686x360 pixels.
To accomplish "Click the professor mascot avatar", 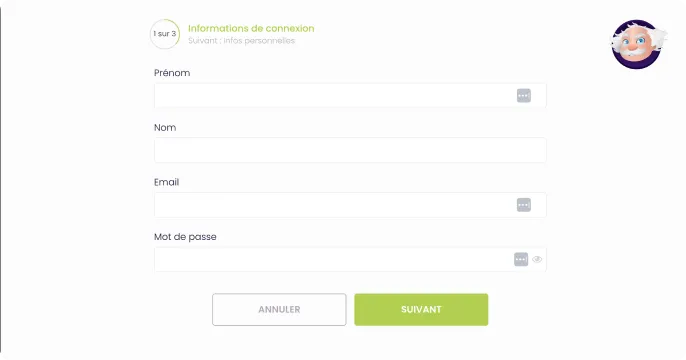I will click(637, 44).
